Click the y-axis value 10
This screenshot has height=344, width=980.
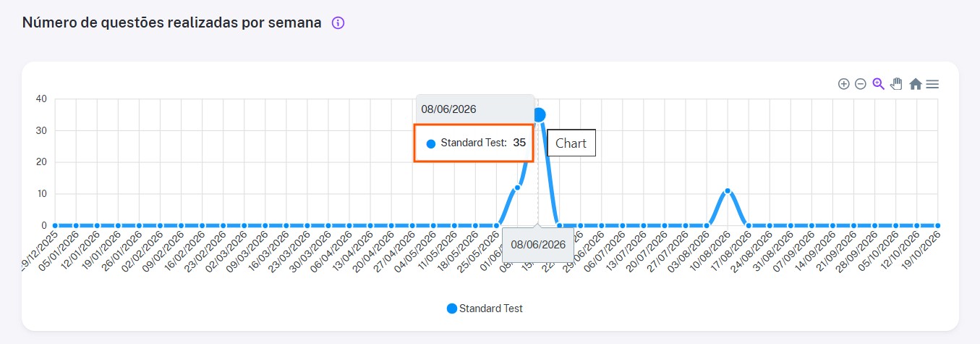(x=41, y=194)
